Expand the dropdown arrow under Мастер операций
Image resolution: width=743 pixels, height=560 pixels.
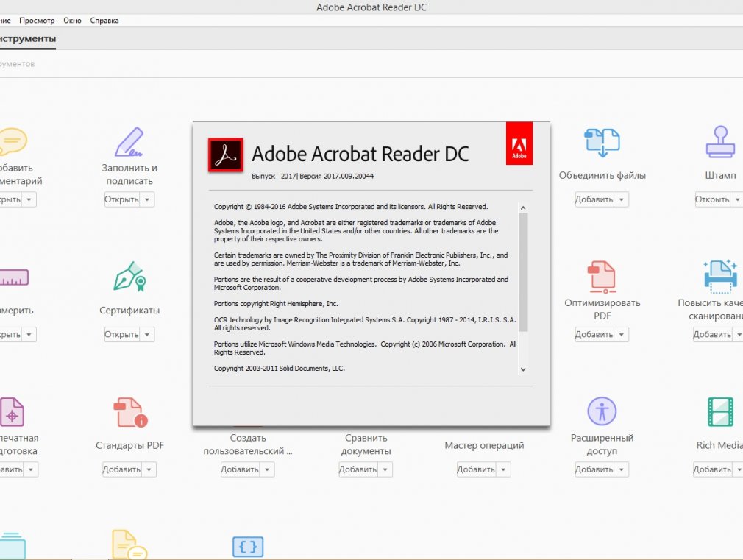[x=503, y=470]
